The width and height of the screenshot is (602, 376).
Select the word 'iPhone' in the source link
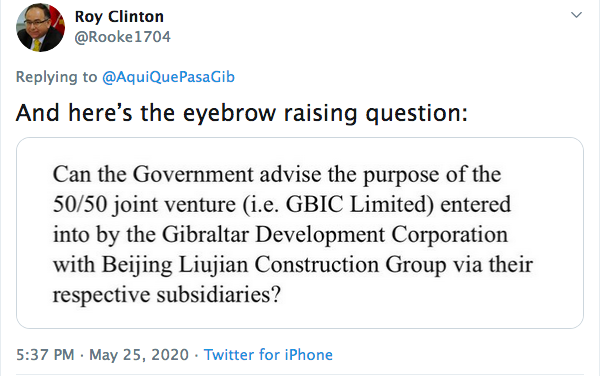tap(308, 354)
